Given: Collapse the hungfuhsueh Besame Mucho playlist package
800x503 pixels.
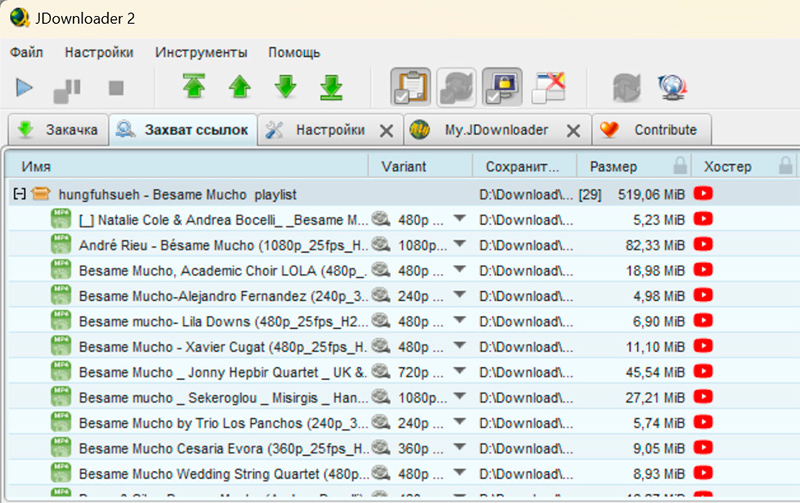Looking at the screenshot, I should click(18, 194).
